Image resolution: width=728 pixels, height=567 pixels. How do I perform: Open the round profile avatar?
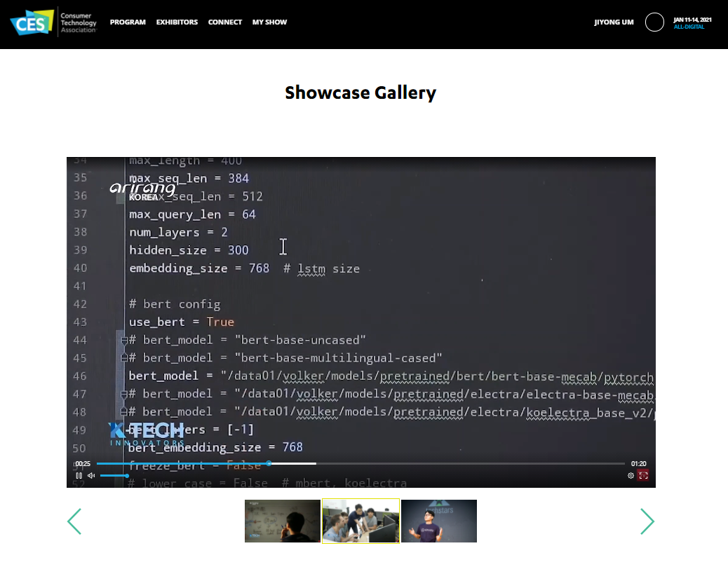point(654,22)
